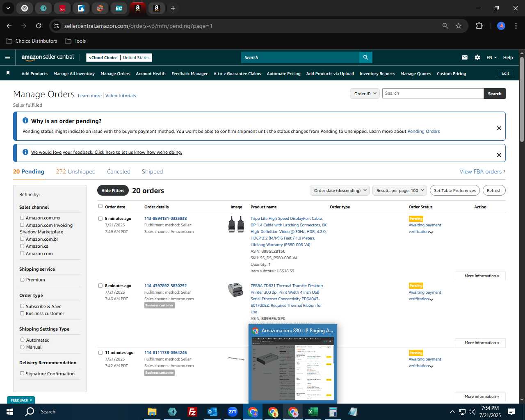525x420 pixels.
Task: Open Calculator from taskbar
Action: (x=333, y=412)
